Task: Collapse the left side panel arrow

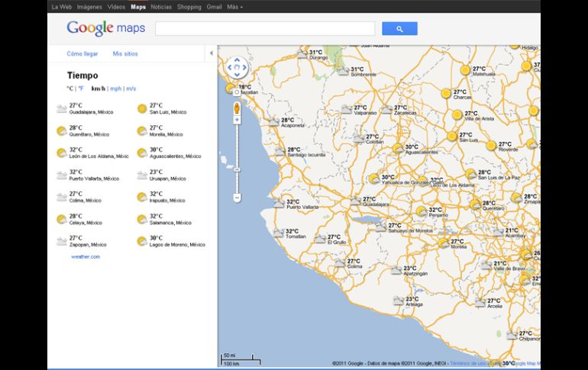Action: (x=212, y=53)
